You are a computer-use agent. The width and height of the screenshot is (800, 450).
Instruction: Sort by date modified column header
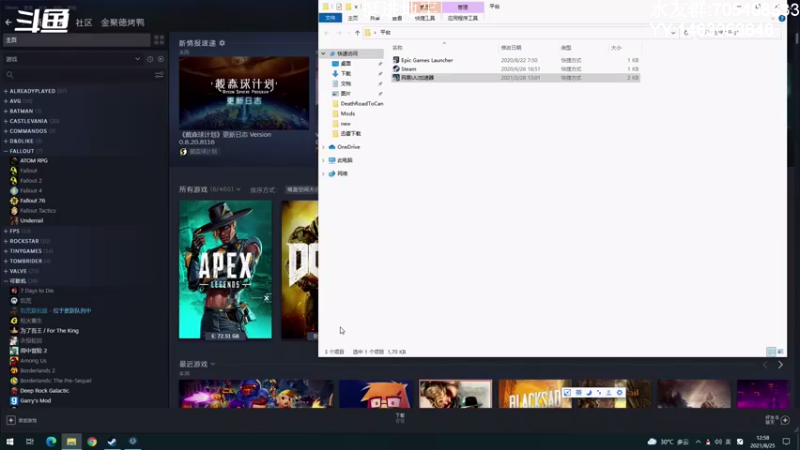coord(511,48)
